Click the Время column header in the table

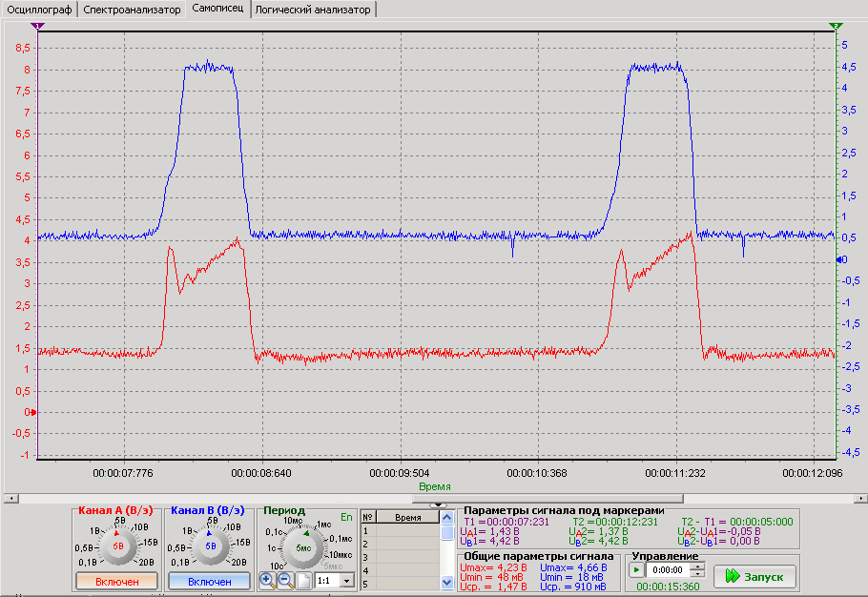[x=408, y=517]
